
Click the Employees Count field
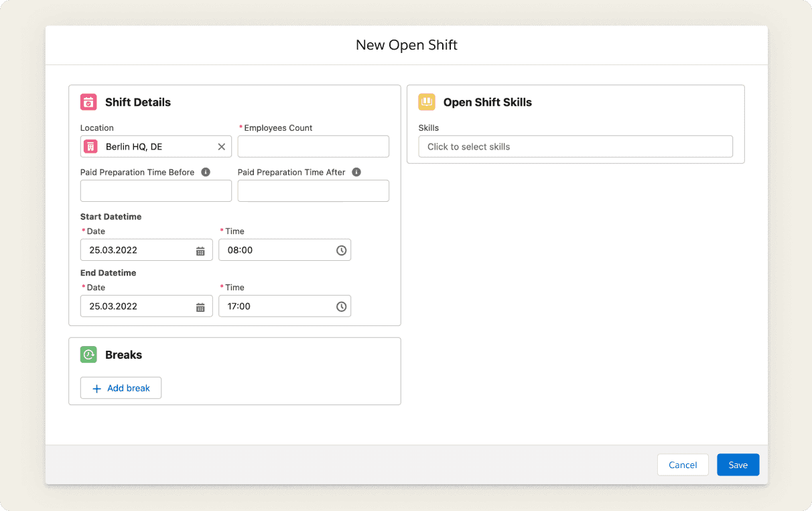coord(314,146)
